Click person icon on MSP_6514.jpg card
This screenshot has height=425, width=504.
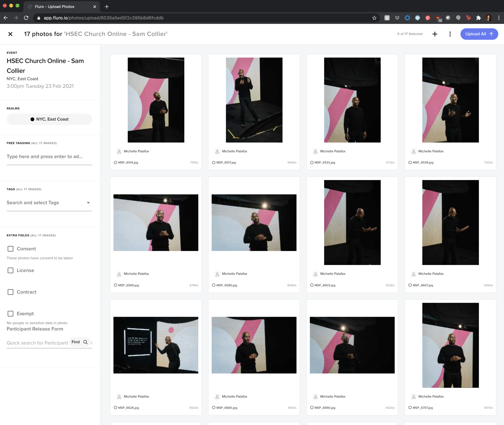(x=119, y=151)
